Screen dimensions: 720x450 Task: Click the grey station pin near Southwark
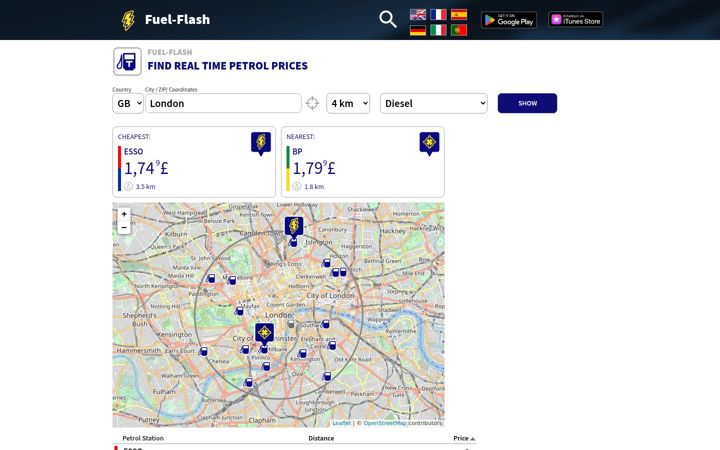(x=291, y=324)
